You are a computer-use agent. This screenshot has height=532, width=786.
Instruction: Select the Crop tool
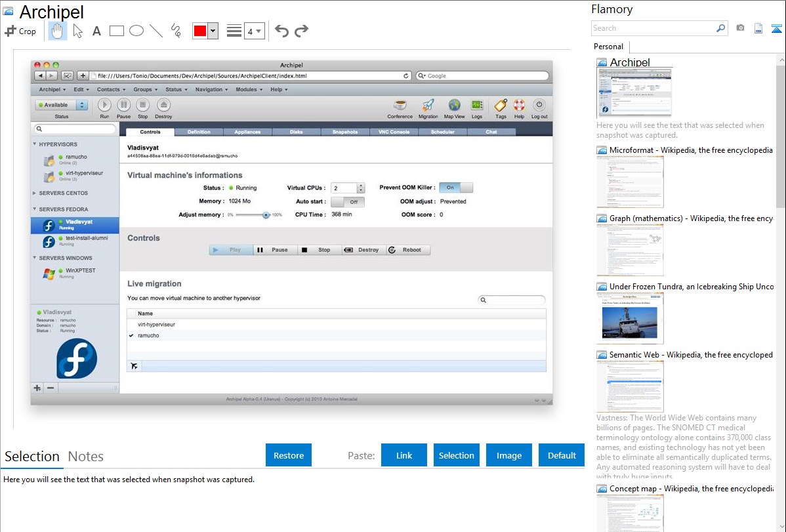(x=20, y=31)
